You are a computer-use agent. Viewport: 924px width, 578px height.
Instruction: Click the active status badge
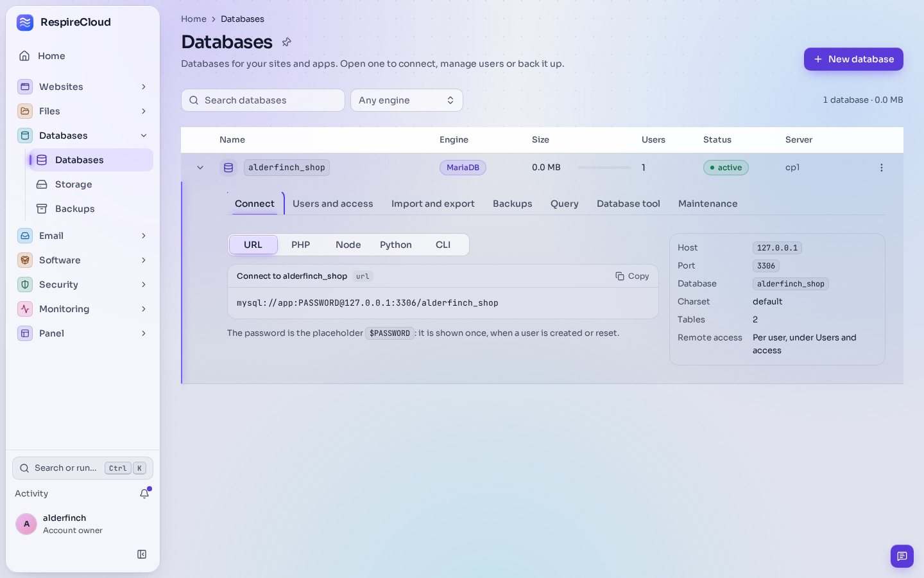click(x=726, y=168)
